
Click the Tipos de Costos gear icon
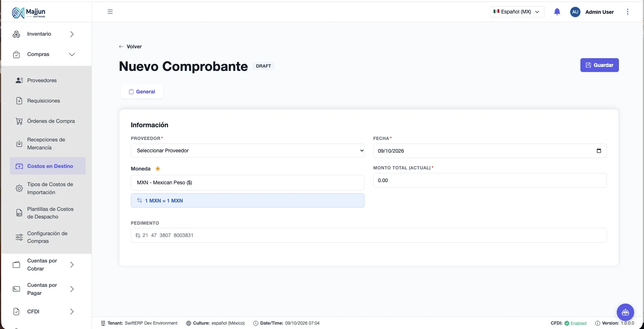pos(19,188)
